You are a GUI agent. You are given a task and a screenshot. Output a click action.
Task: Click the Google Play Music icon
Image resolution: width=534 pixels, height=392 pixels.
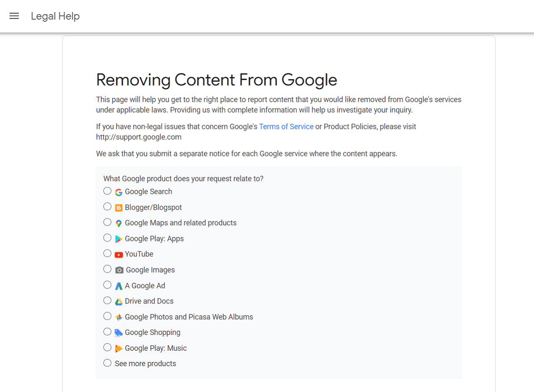coord(119,349)
